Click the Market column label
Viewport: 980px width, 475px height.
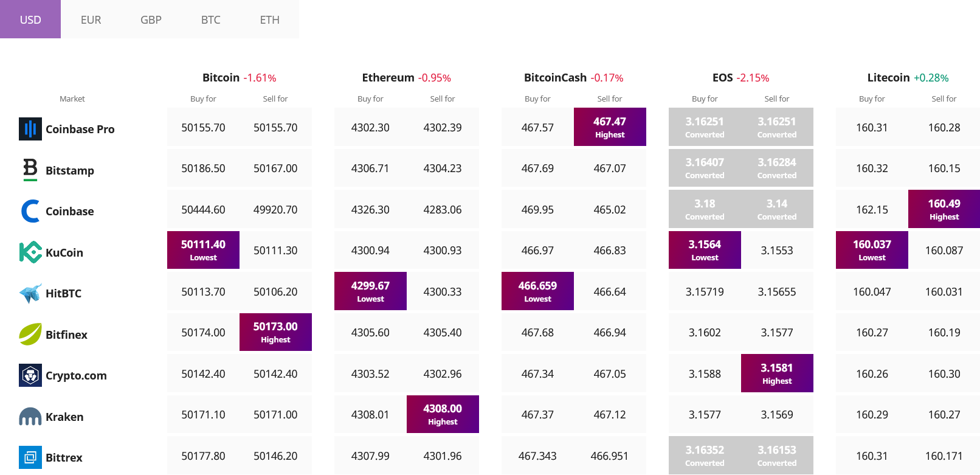72,99
